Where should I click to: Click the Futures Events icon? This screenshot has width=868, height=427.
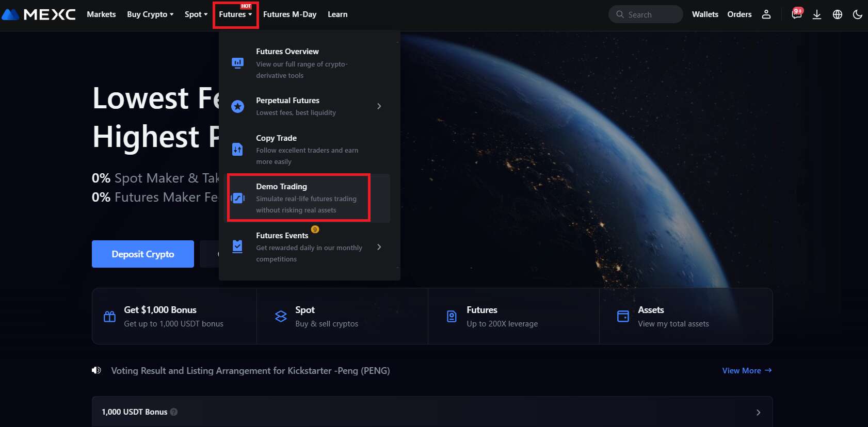(x=237, y=247)
